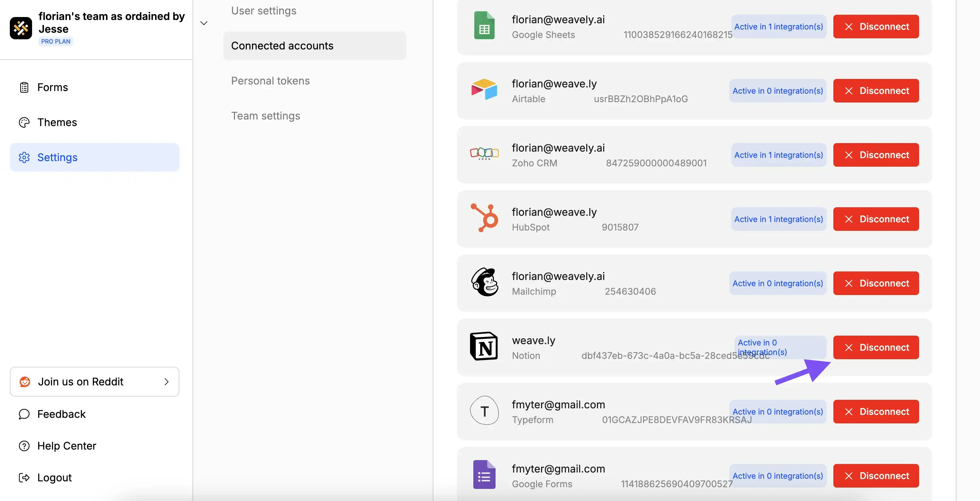This screenshot has height=501, width=980.
Task: Open the Help Center
Action: pos(66,445)
